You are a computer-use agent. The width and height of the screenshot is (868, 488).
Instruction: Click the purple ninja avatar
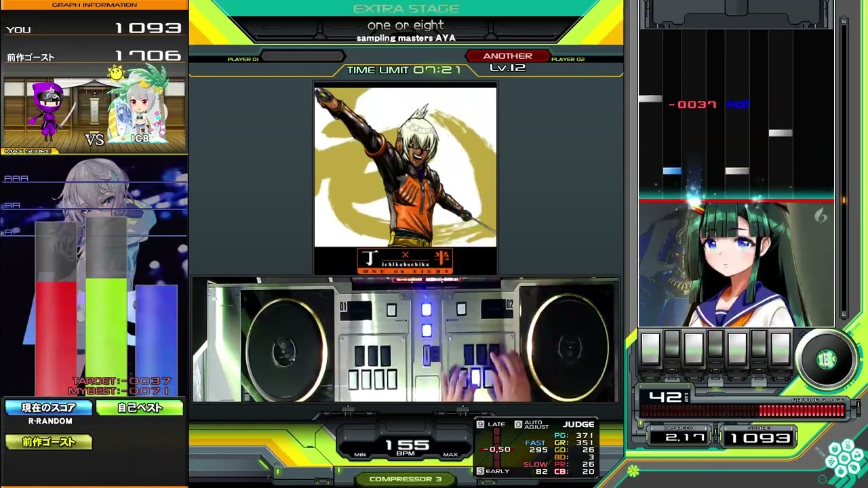tap(49, 111)
